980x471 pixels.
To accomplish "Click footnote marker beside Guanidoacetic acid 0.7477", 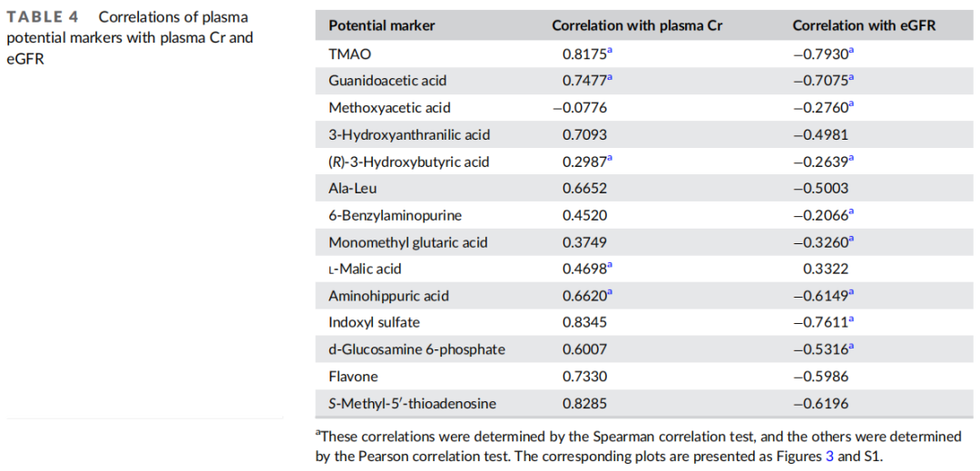I will [x=610, y=78].
